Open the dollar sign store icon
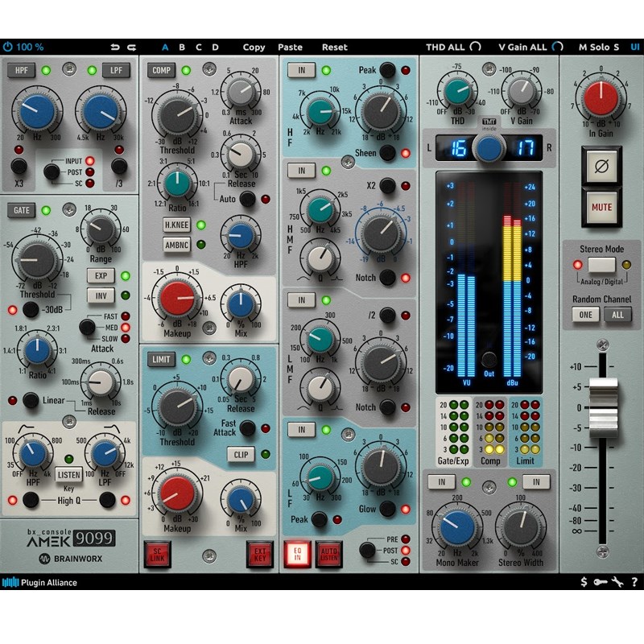 (584, 581)
